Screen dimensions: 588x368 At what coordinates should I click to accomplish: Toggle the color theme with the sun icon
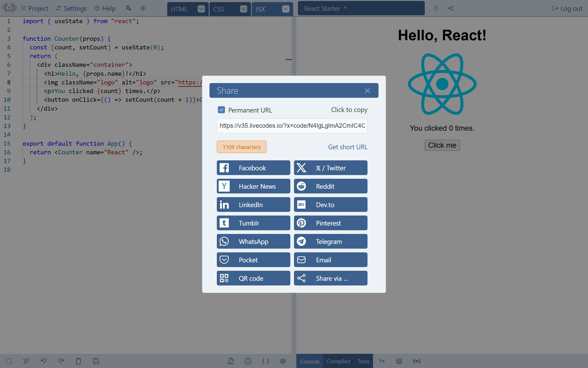click(x=143, y=8)
